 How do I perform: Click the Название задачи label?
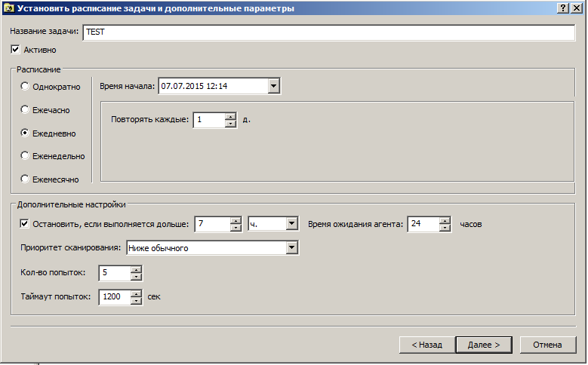45,31
